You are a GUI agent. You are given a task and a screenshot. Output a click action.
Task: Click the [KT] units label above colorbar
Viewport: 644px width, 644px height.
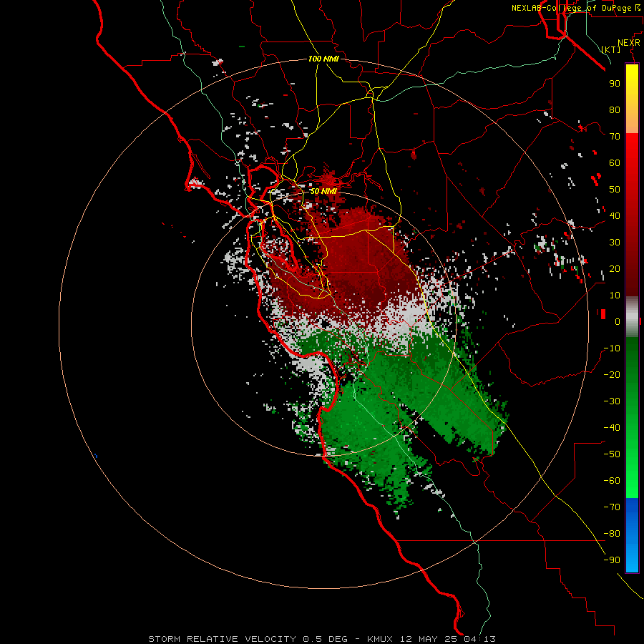[x=611, y=49]
